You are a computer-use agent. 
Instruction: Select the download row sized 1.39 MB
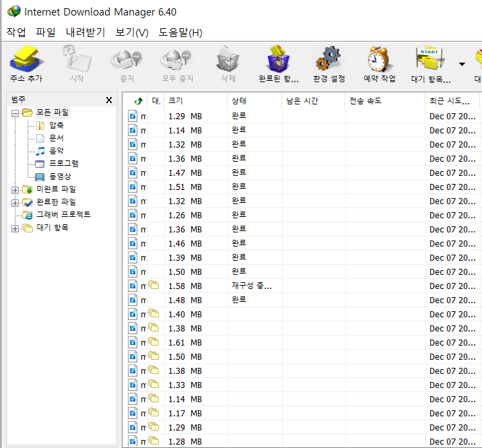point(302,258)
